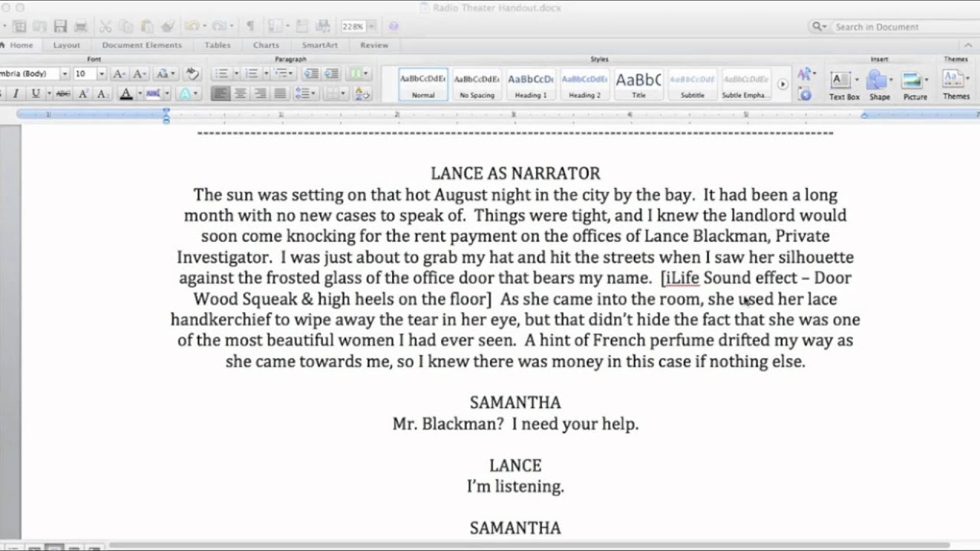Toggle the Sidebar pane icon
Viewport: 980px width, 551px height.
pos(274,26)
